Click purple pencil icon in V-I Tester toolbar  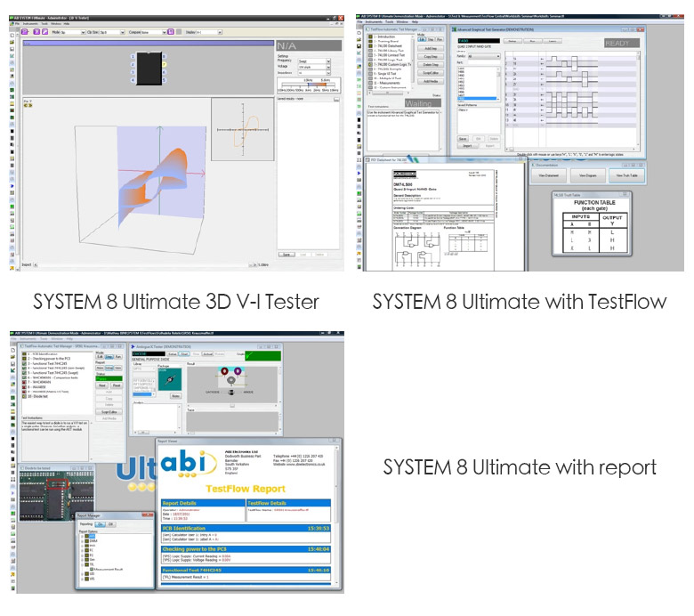coord(44,32)
